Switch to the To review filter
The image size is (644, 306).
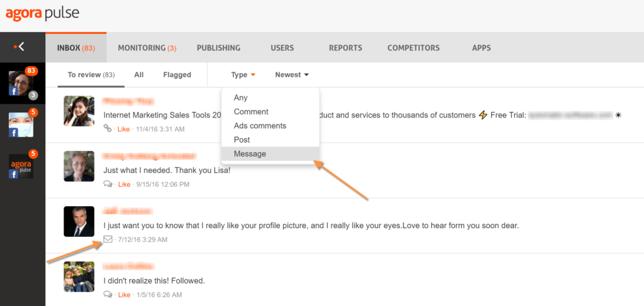coord(91,75)
